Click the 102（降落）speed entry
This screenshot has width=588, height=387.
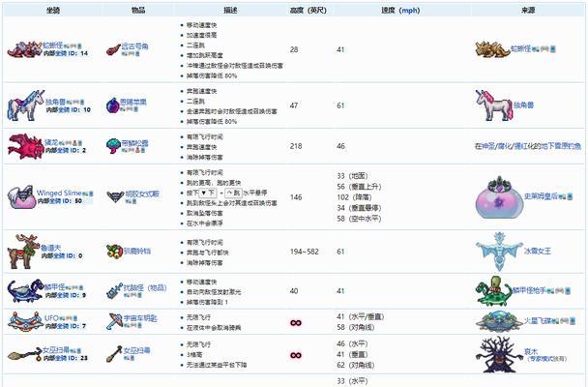coord(356,196)
